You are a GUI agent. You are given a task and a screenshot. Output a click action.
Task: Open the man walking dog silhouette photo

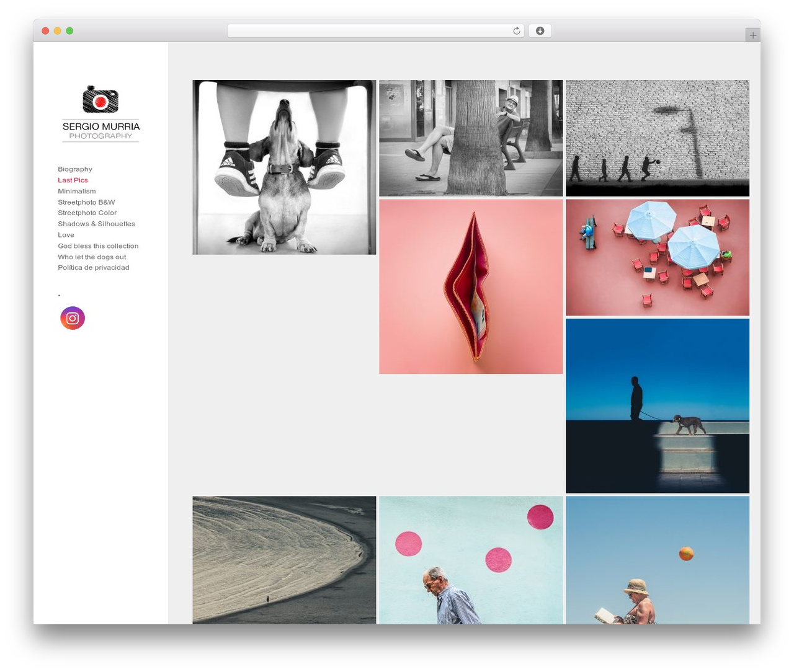pos(658,406)
